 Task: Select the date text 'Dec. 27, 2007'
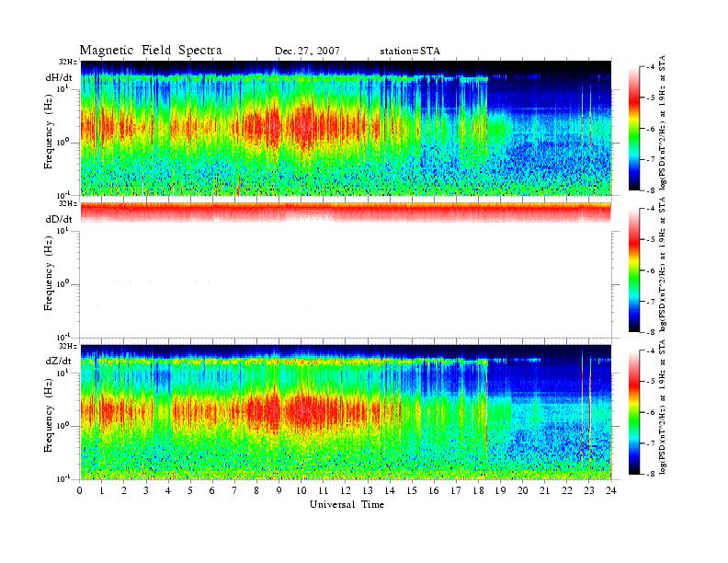tap(307, 52)
